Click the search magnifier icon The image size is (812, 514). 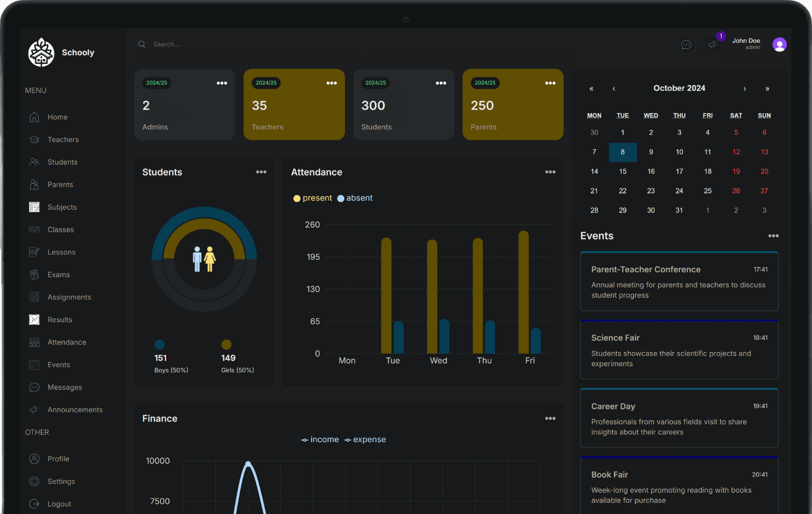click(x=142, y=44)
